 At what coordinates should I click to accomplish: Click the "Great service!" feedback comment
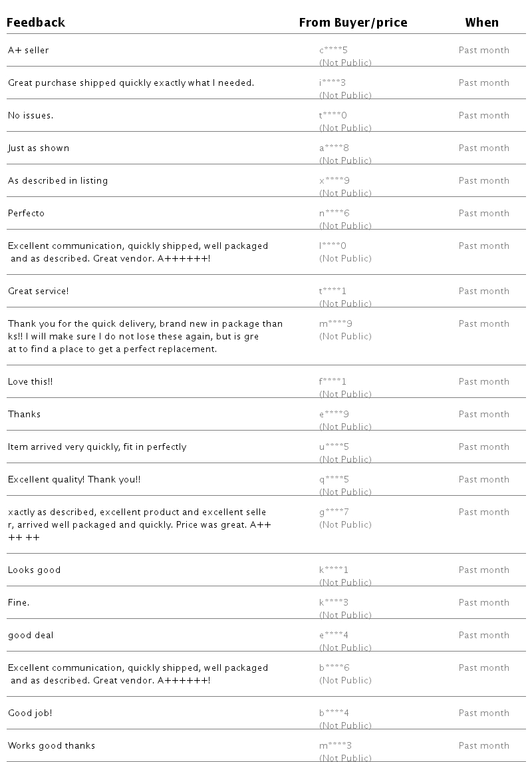(x=39, y=291)
